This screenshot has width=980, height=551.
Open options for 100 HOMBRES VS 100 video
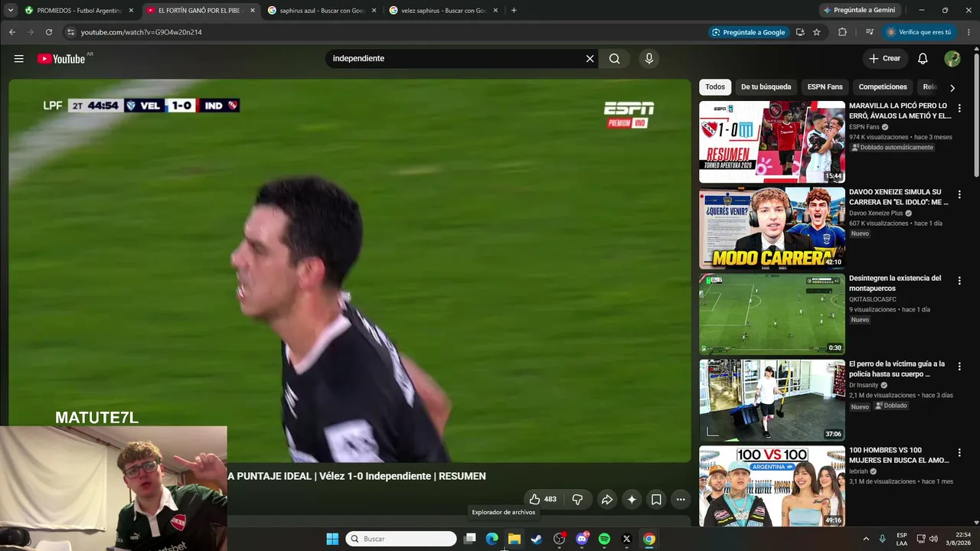959,453
